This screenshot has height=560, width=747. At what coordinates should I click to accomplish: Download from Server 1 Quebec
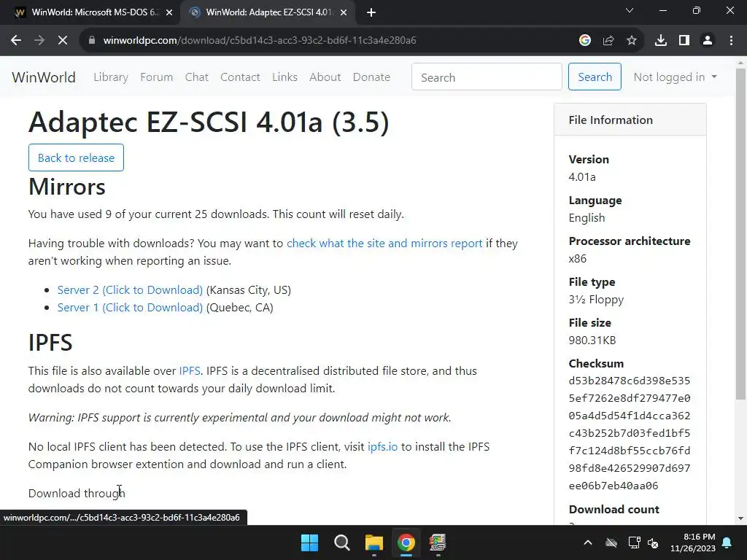coord(130,308)
